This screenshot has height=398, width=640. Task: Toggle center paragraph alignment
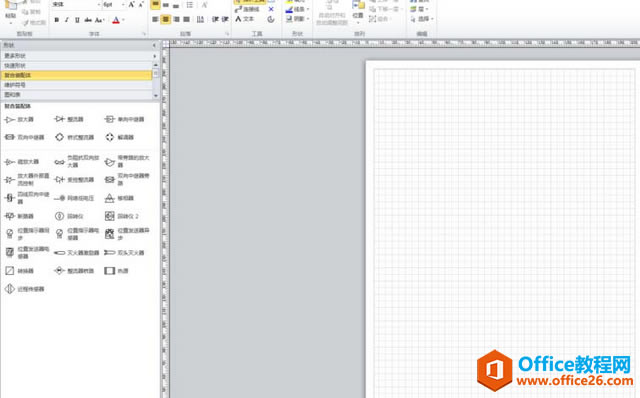pyautogui.click(x=165, y=19)
